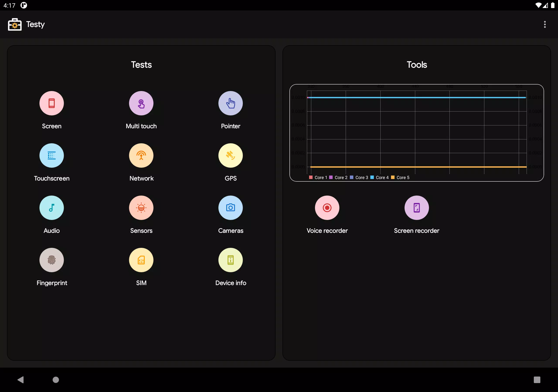Viewport: 558px width, 392px height.
Task: Open the Network test icon
Action: click(141, 155)
